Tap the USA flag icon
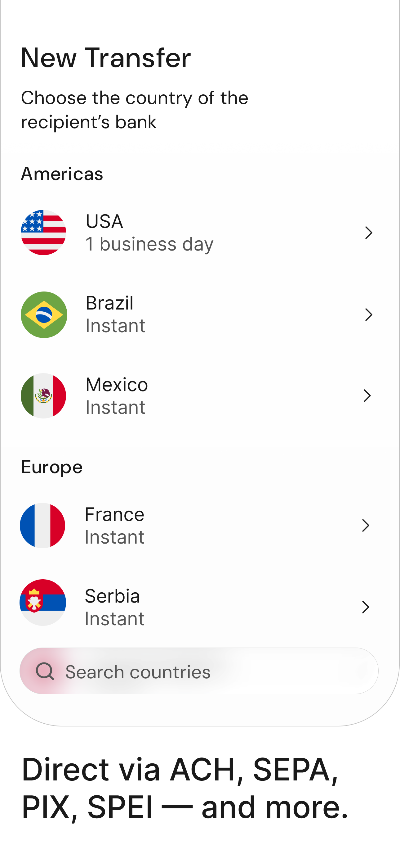 coord(43,233)
